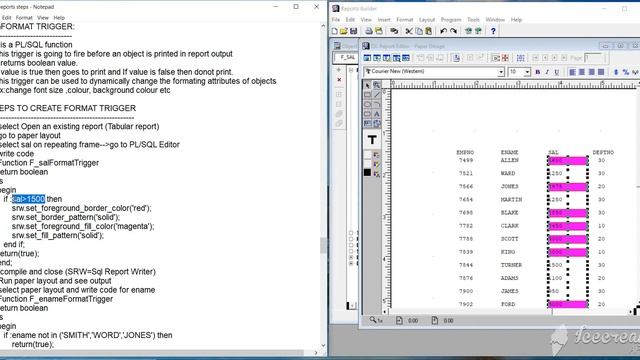Viewport: 640px width, 360px height.
Task: Click magenta SAL cell in KING row
Action: [x=568, y=252]
